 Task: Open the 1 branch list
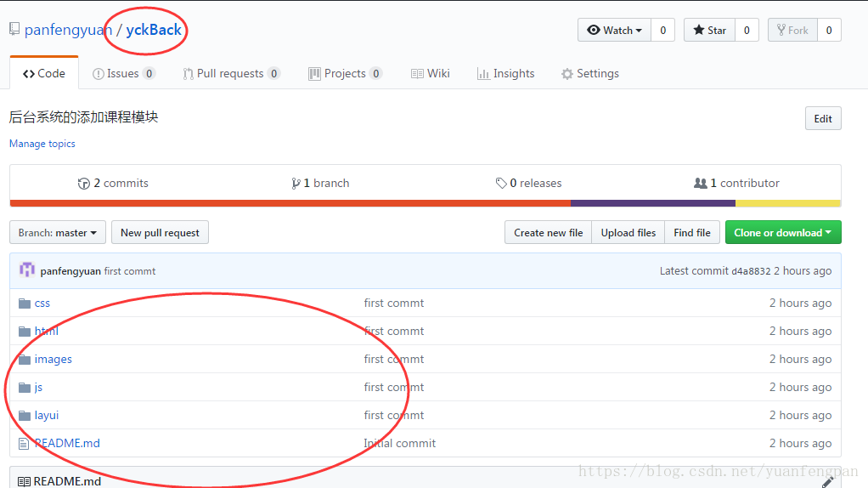pyautogui.click(x=320, y=183)
